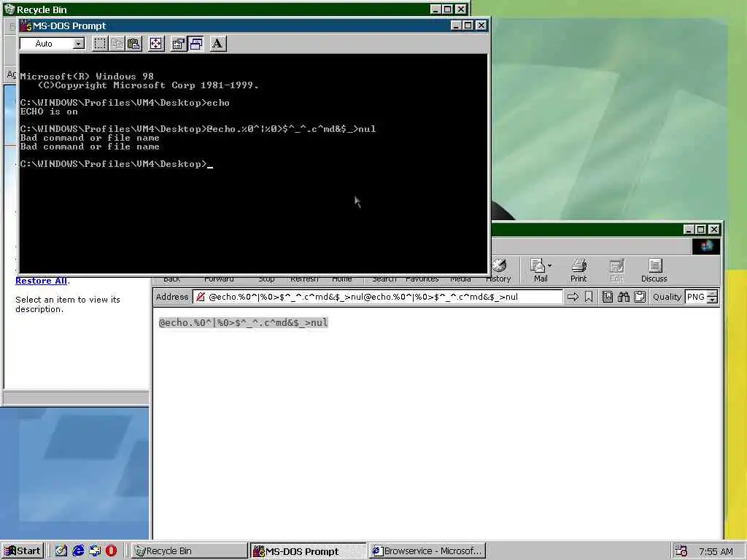Image resolution: width=747 pixels, height=560 pixels.
Task: Click the Restore All link in Recycle Bin
Action: [41, 281]
